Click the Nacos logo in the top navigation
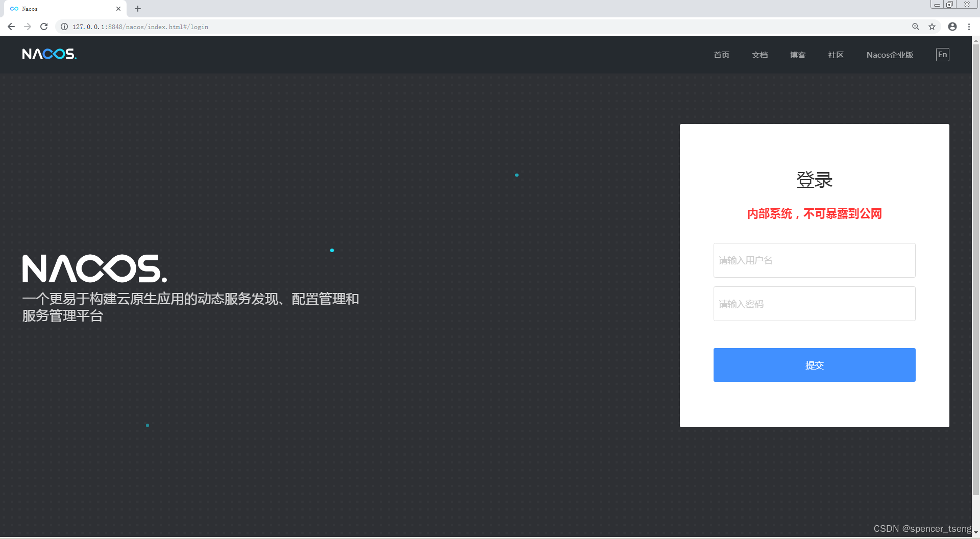The width and height of the screenshot is (980, 539). click(49, 54)
